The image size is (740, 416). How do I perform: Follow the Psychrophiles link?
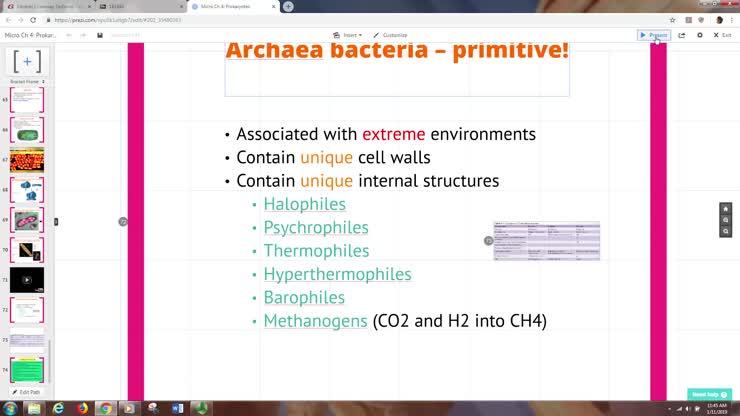coord(316,228)
